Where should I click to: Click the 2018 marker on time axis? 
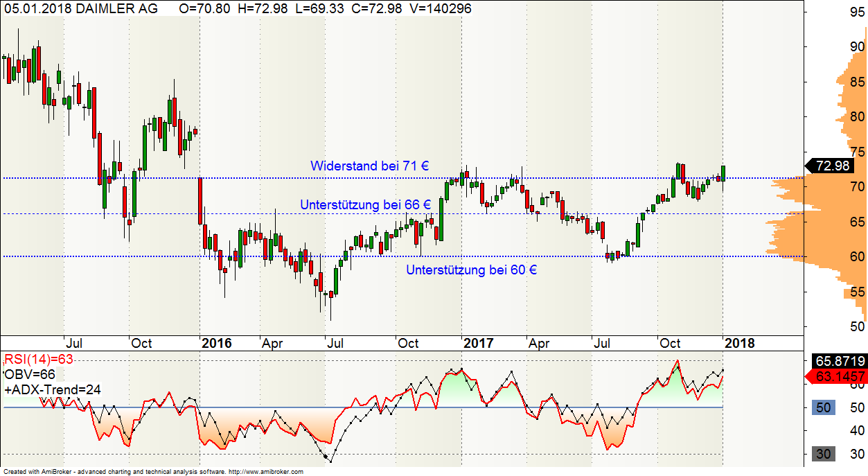pos(741,343)
